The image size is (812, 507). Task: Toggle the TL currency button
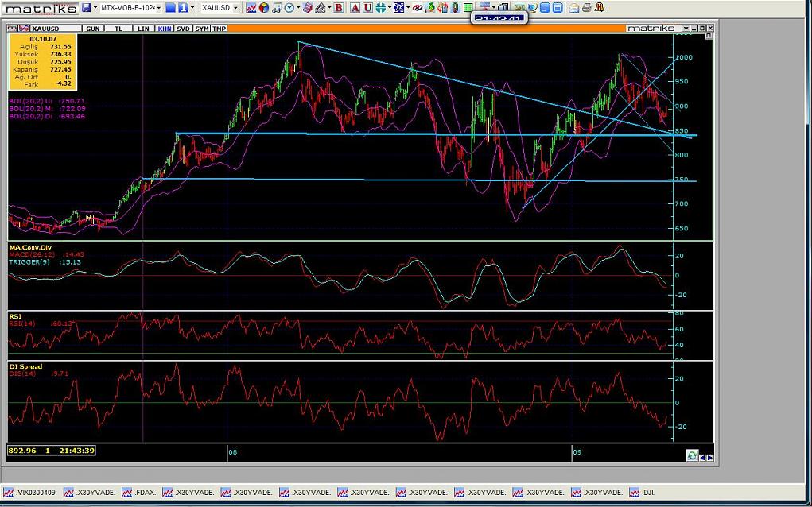coord(118,29)
